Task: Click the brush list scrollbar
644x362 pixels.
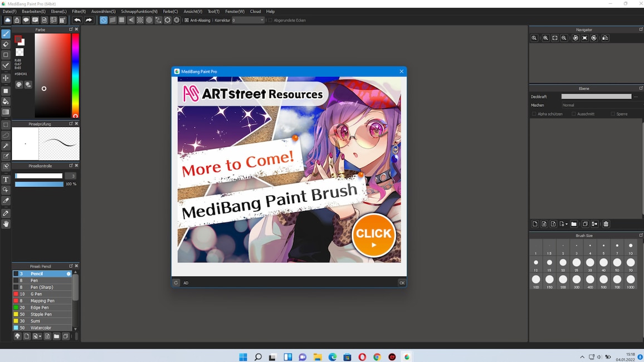Action: pyautogui.click(x=75, y=287)
